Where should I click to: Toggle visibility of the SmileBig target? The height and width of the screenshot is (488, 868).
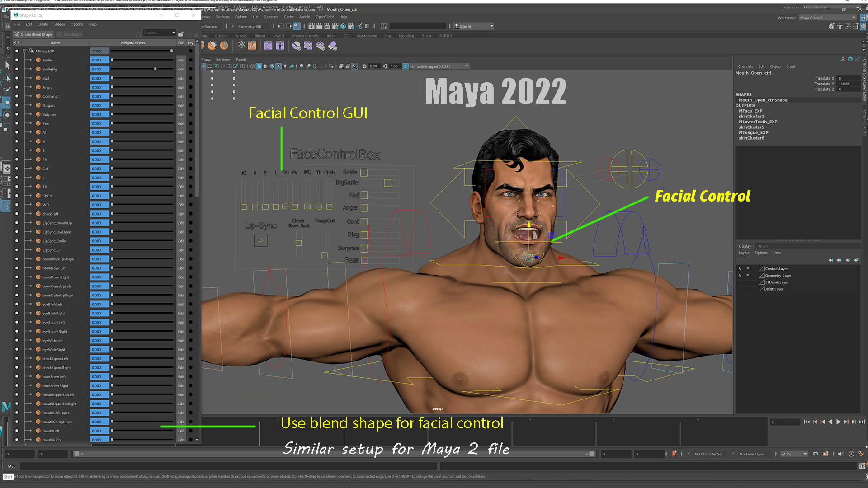[x=17, y=69]
